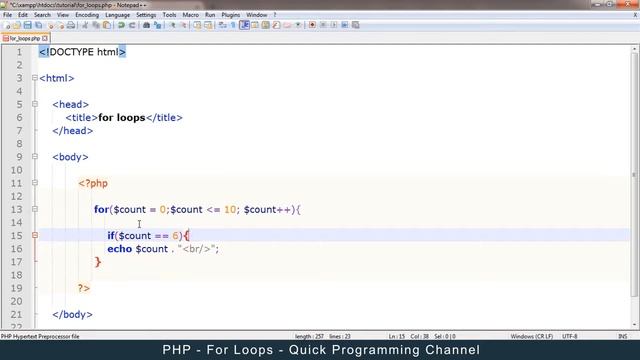Close the for_loops.php tab with its X
Viewport: 640px width, 360px height.
tap(44, 38)
